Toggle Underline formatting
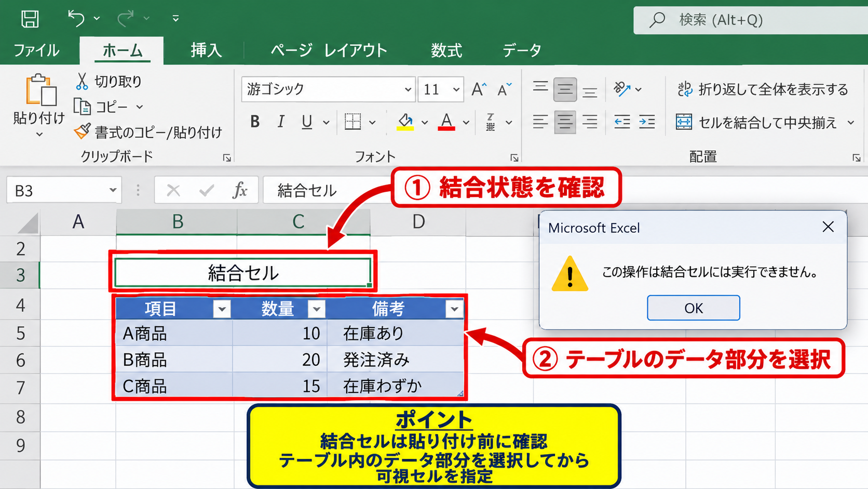Viewport: 868px width, 489px height. pyautogui.click(x=307, y=122)
